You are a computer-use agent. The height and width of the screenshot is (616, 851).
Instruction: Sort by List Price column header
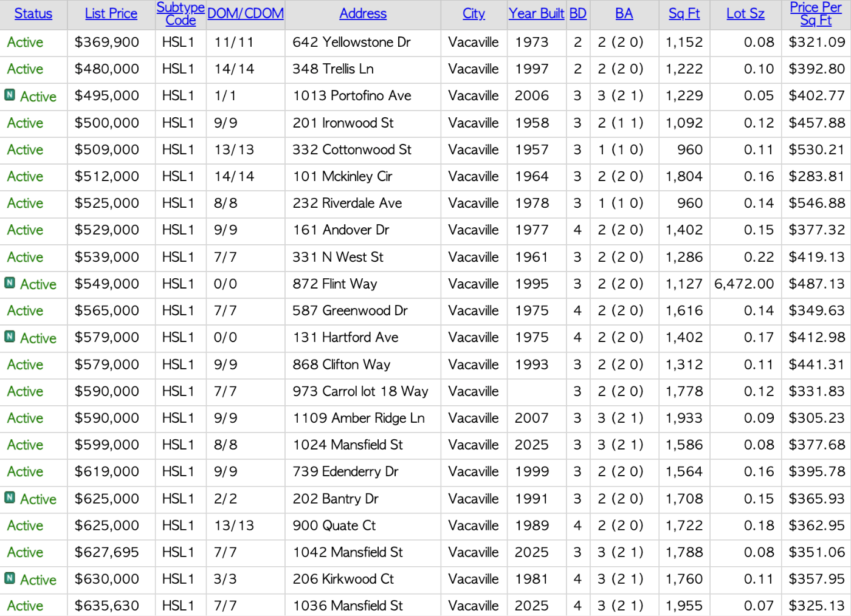point(111,13)
